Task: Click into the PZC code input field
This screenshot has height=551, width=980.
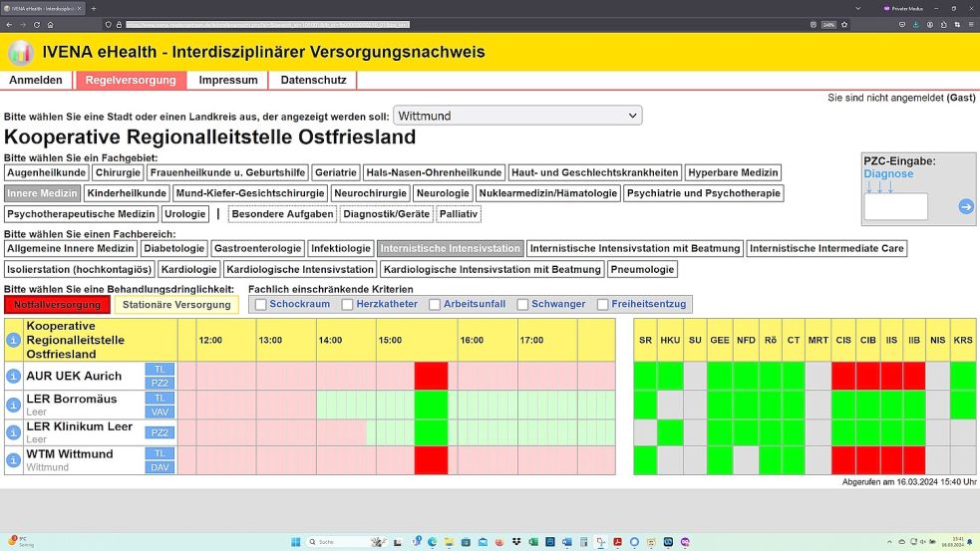Action: (895, 206)
